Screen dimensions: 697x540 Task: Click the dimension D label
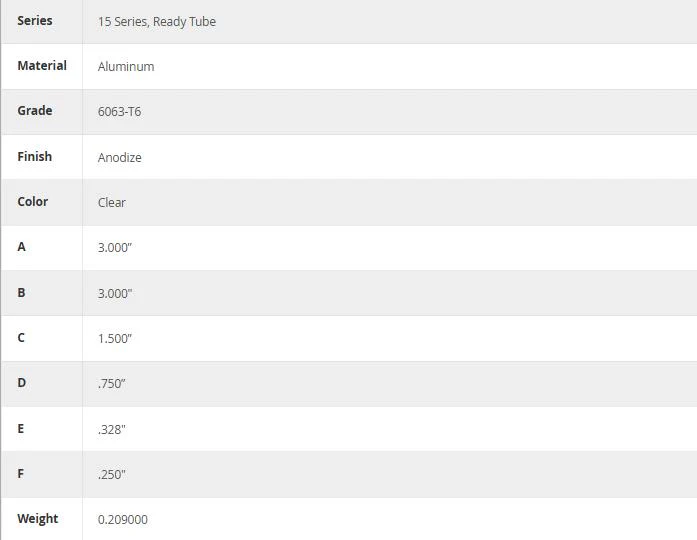click(x=21, y=383)
